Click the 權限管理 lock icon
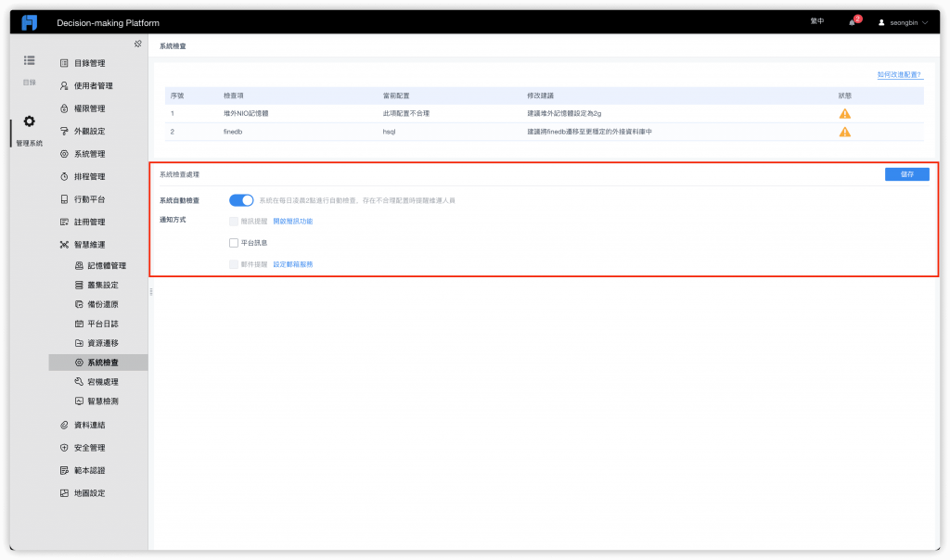This screenshot has width=950, height=560. click(64, 108)
